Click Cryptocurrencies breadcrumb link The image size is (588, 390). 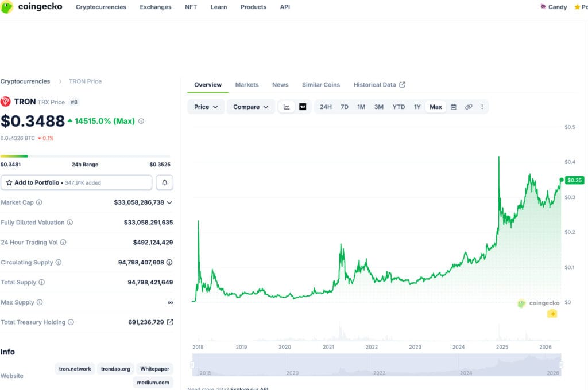25,81
